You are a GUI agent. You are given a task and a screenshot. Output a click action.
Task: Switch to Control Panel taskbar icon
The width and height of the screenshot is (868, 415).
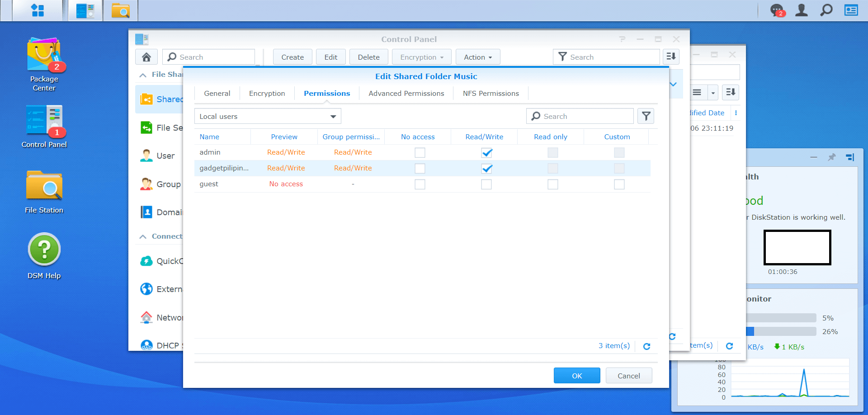(85, 10)
